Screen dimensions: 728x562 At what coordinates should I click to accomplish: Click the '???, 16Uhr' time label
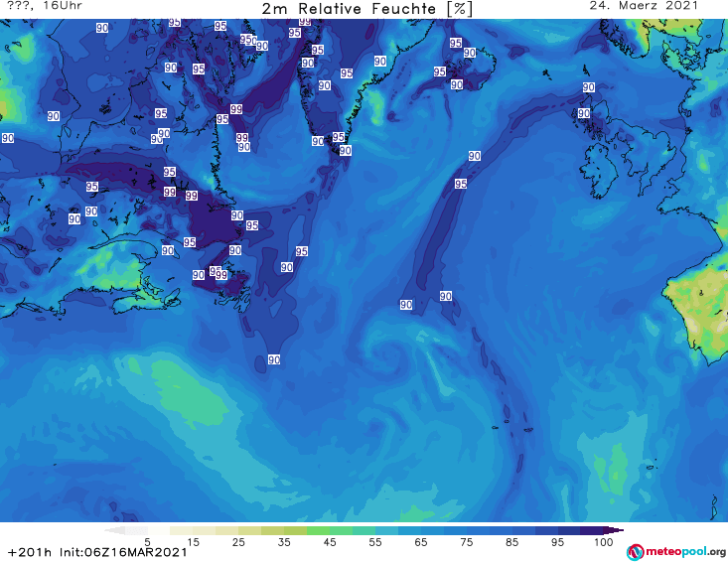pyautogui.click(x=45, y=6)
